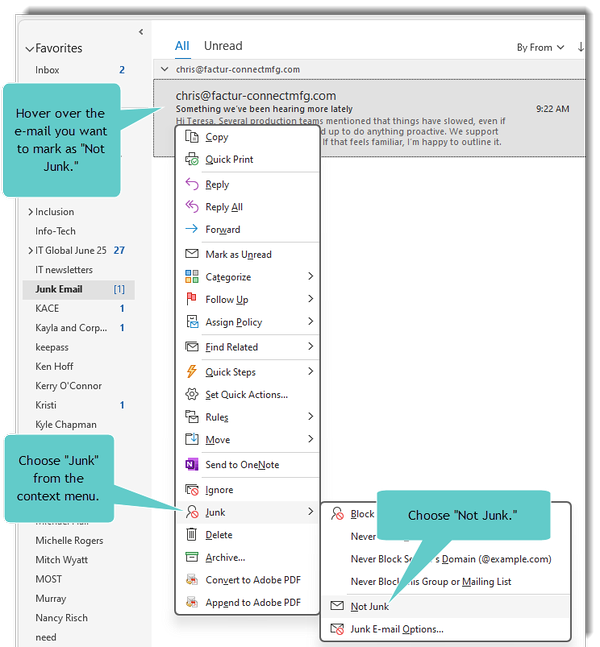Click the Quick Print printer icon
This screenshot has height=647, width=600.
(193, 160)
